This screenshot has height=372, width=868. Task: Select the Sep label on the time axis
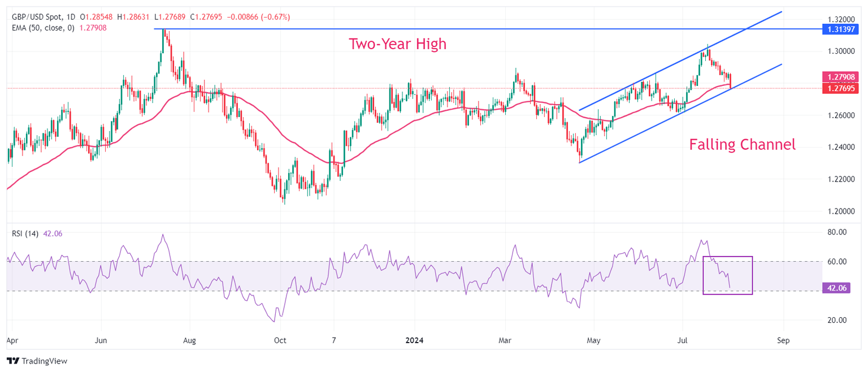pos(783,341)
